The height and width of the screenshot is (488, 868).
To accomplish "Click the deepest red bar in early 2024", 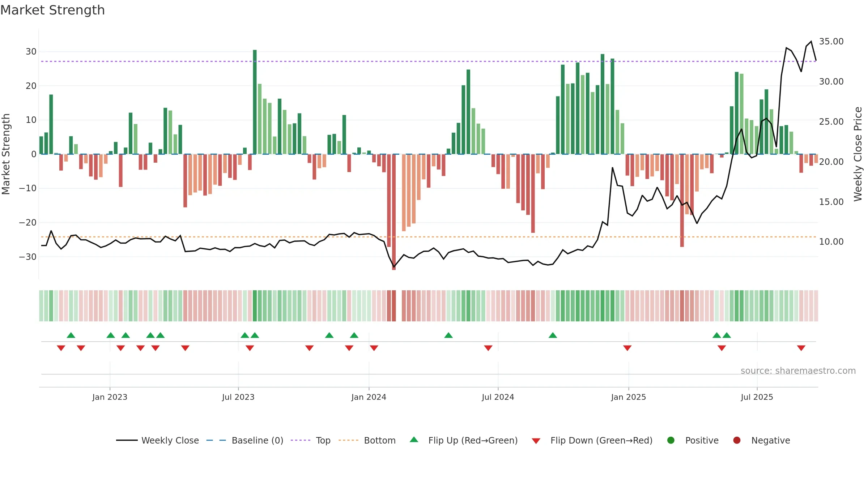I will [x=394, y=212].
